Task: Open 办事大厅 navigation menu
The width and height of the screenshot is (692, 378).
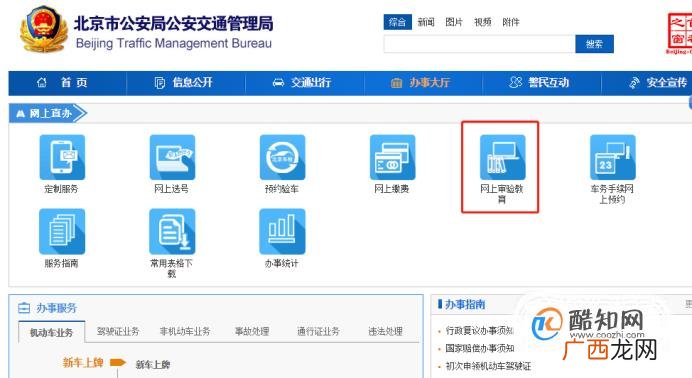Action: [x=429, y=82]
